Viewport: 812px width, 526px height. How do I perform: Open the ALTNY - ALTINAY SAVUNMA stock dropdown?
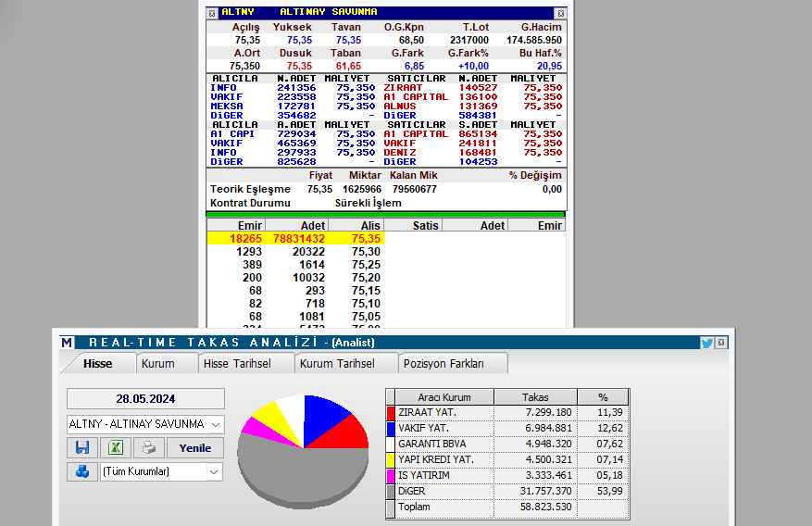tap(216, 424)
